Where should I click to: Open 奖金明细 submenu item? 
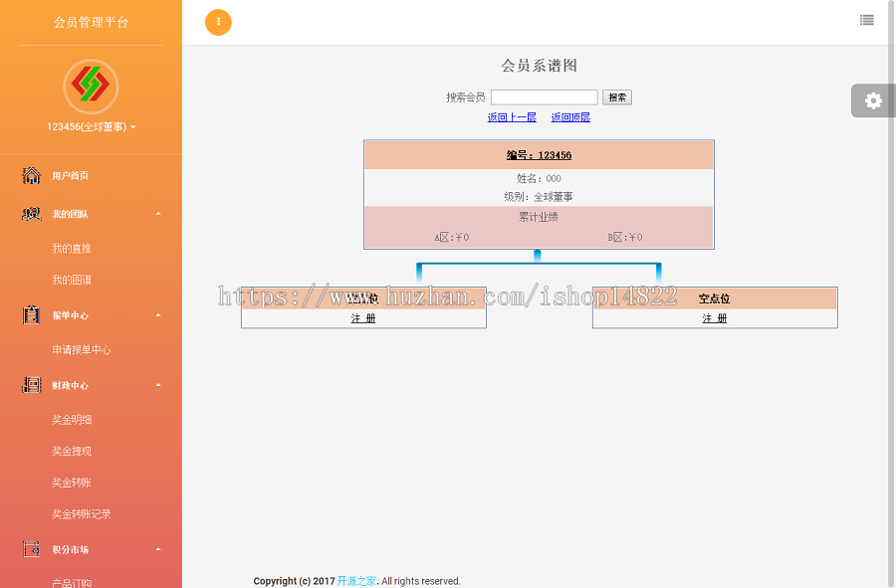pos(72,420)
